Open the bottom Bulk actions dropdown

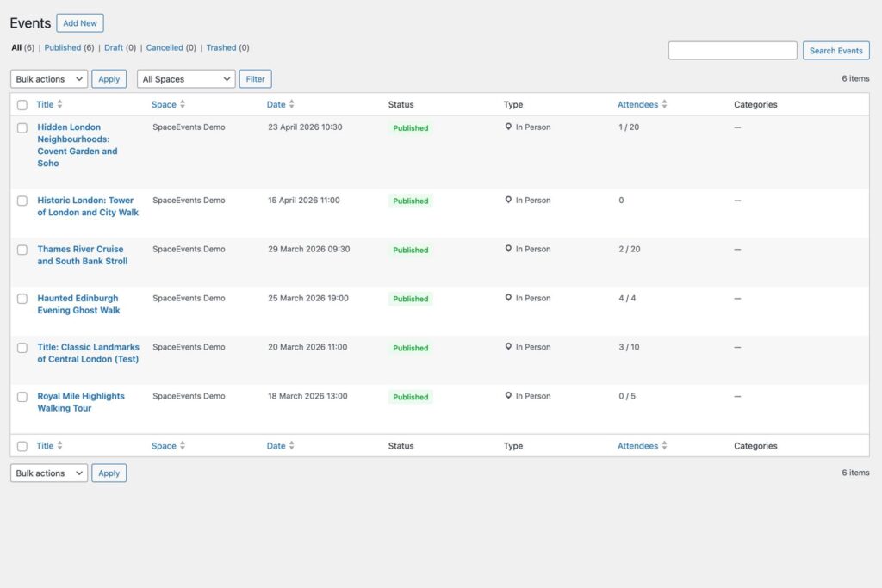(x=49, y=473)
